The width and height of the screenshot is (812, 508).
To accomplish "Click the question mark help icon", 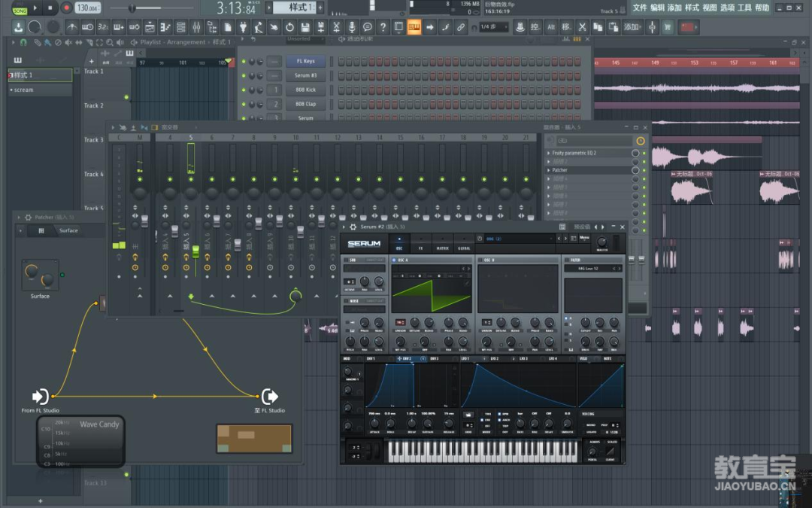I will pyautogui.click(x=383, y=27).
